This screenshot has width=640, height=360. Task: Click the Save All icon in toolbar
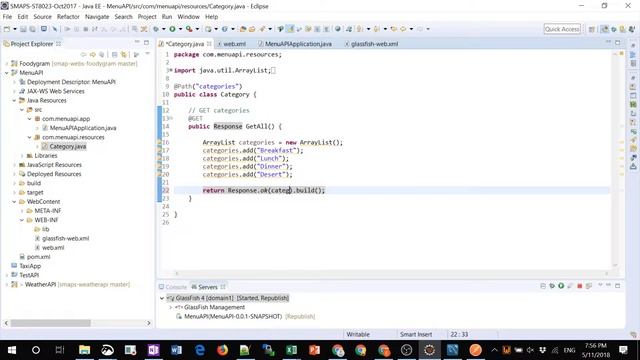click(32, 29)
